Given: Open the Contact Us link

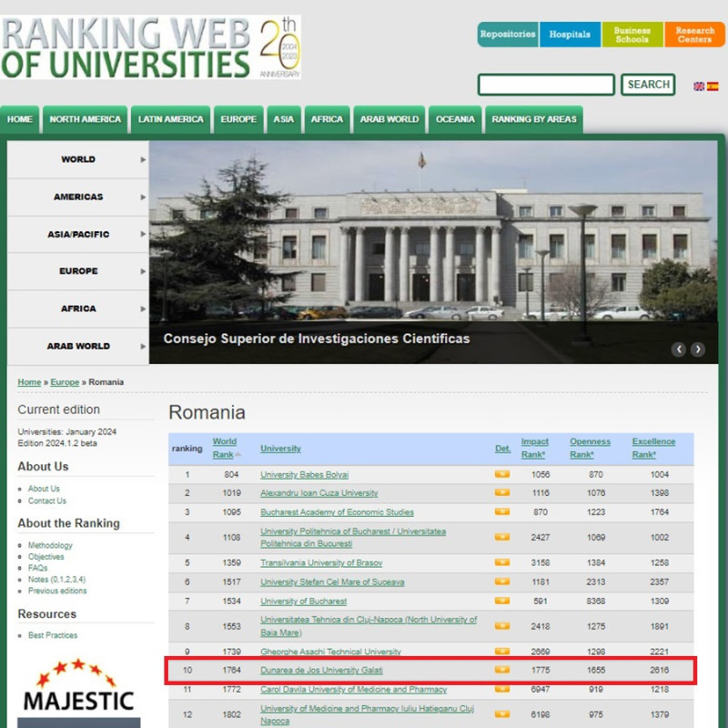Looking at the screenshot, I should (x=47, y=500).
